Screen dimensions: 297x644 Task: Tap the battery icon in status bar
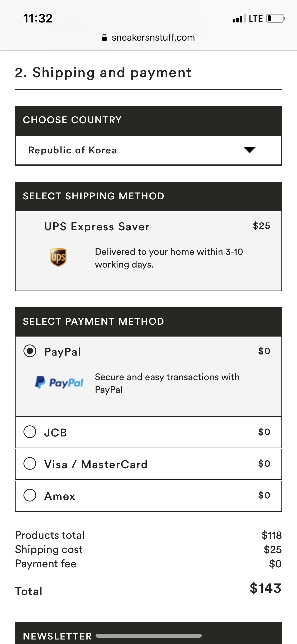[275, 19]
